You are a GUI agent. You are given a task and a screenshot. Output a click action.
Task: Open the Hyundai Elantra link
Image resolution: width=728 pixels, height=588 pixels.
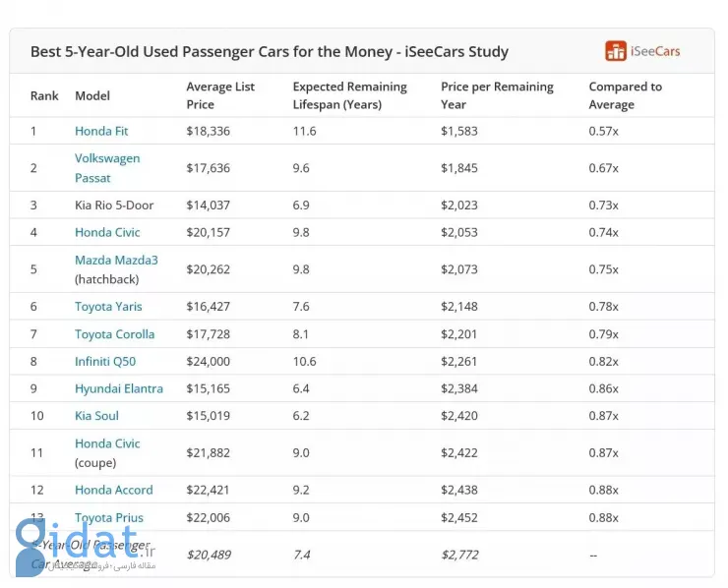[x=119, y=389]
